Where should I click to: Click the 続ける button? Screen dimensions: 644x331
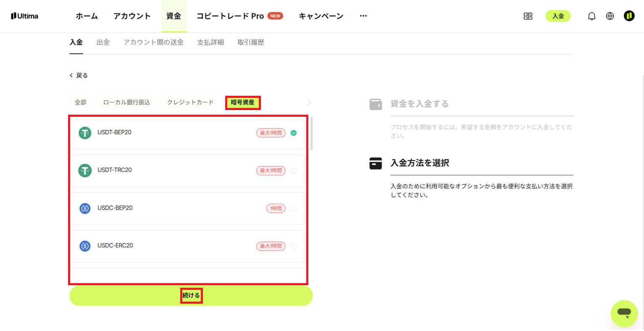(191, 296)
